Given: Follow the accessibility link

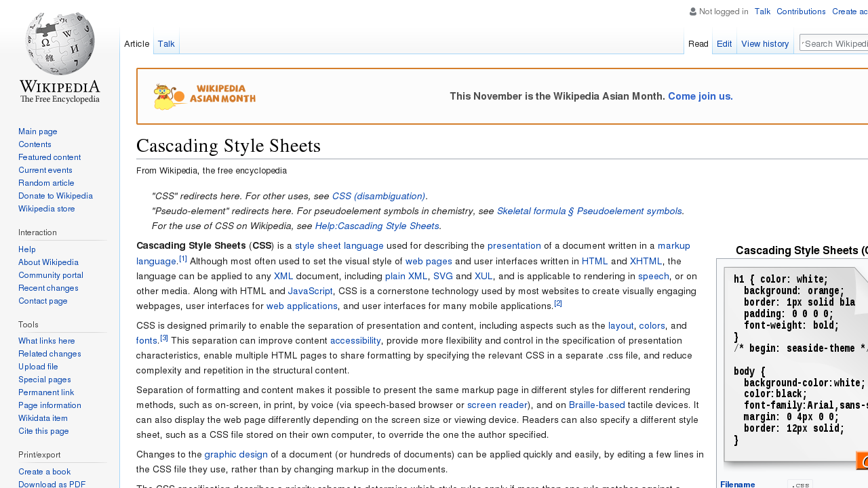Looking at the screenshot, I should 355,340.
